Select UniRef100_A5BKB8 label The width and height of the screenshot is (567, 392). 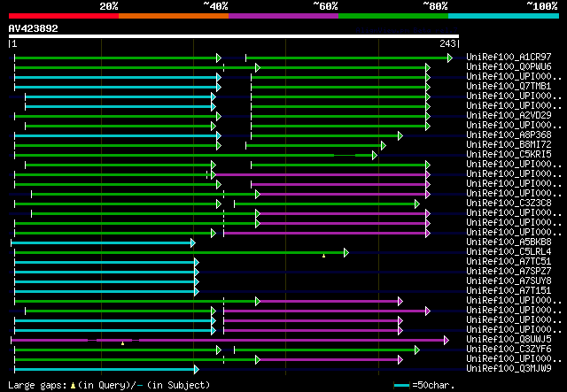point(509,242)
